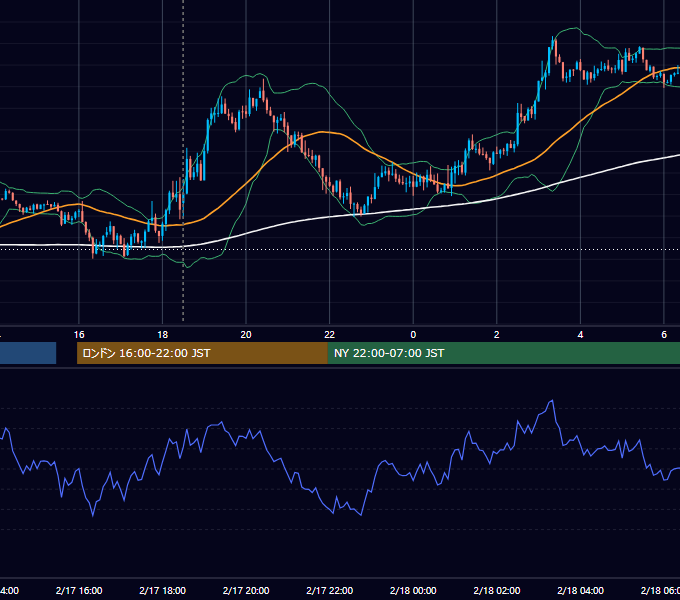Select the 2/18 02:00 time label
Image resolution: width=680 pixels, height=600 pixels.
pyautogui.click(x=497, y=590)
